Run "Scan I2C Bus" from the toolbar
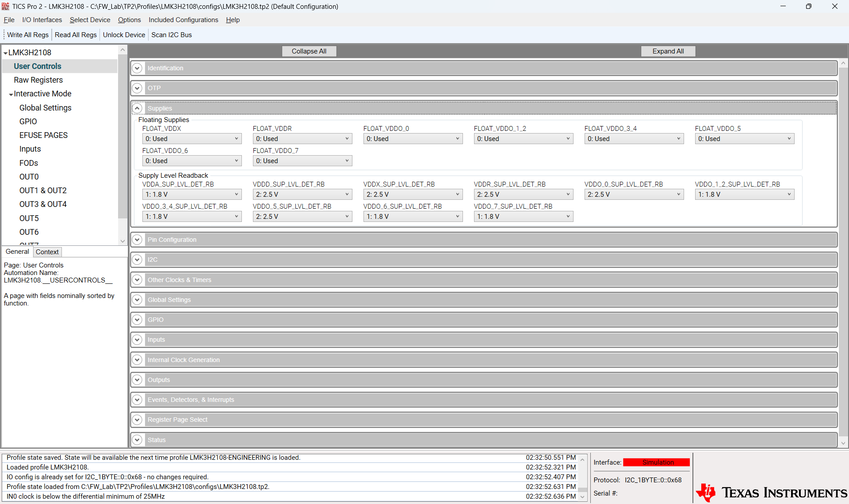849x504 pixels. coord(171,34)
